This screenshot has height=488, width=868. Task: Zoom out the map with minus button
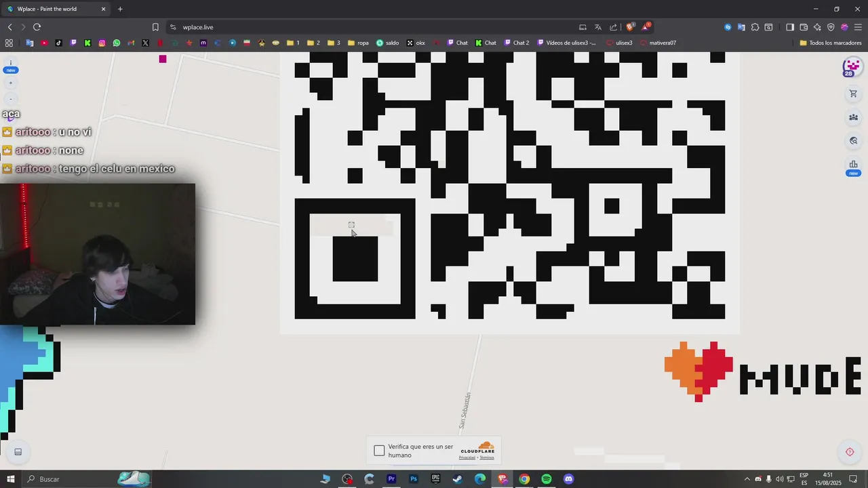10,99
